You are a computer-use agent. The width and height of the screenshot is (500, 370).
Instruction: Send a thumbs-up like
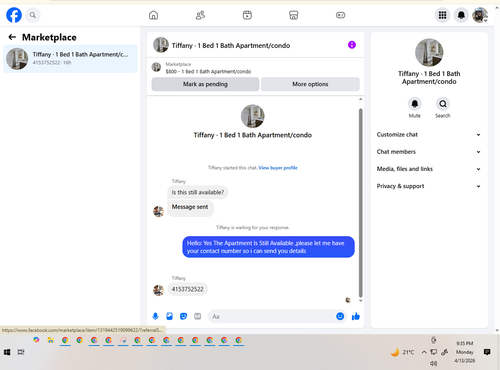coord(356,316)
